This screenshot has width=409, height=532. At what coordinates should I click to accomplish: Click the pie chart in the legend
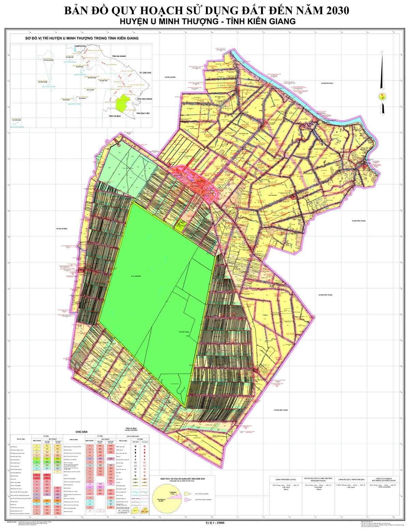point(165,495)
